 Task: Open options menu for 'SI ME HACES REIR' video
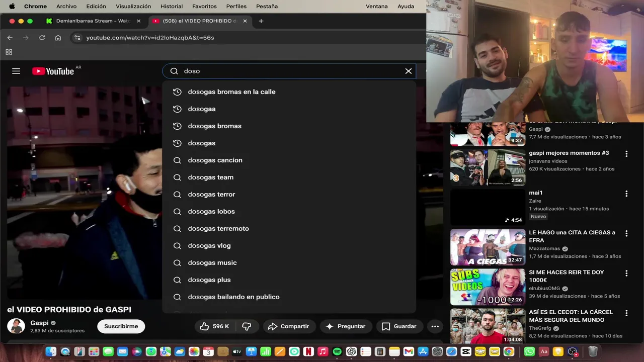point(626,273)
